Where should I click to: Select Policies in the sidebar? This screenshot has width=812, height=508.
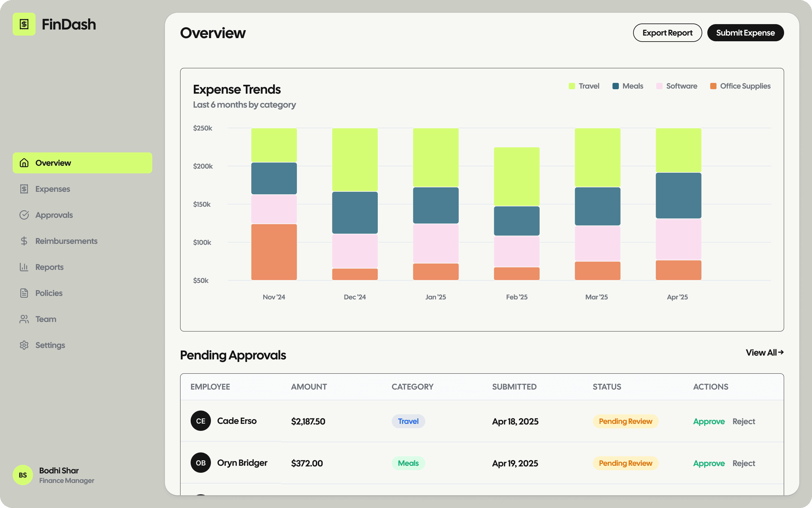click(x=82, y=293)
